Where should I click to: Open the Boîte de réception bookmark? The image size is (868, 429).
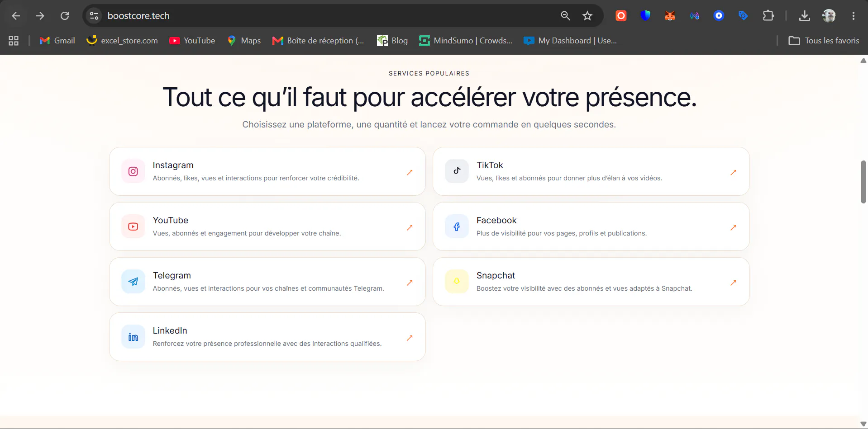pos(318,41)
